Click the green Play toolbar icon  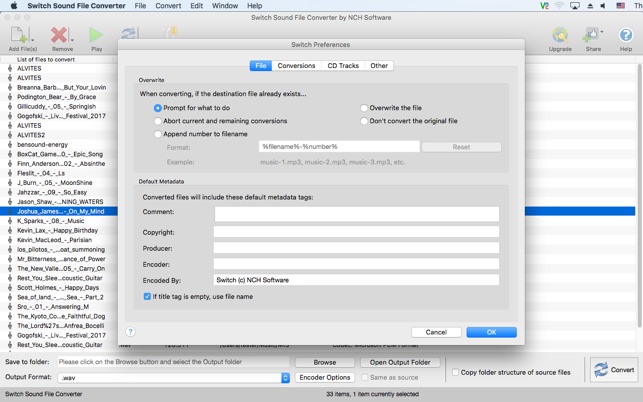96,35
